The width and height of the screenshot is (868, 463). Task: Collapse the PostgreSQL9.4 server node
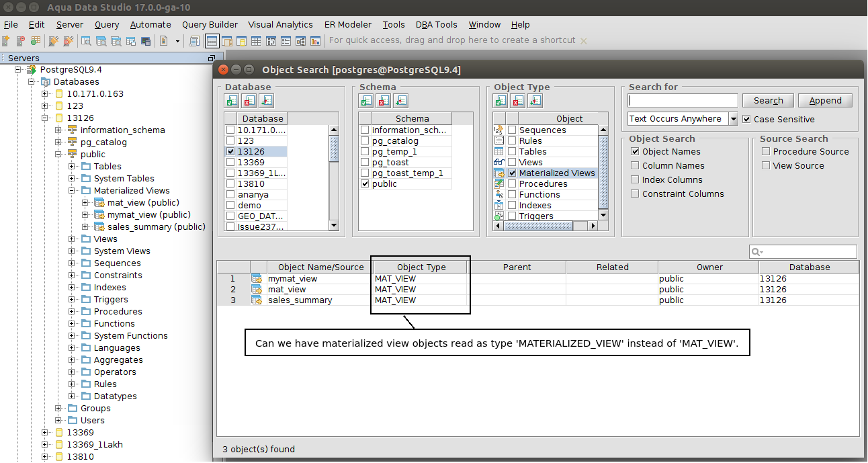18,69
